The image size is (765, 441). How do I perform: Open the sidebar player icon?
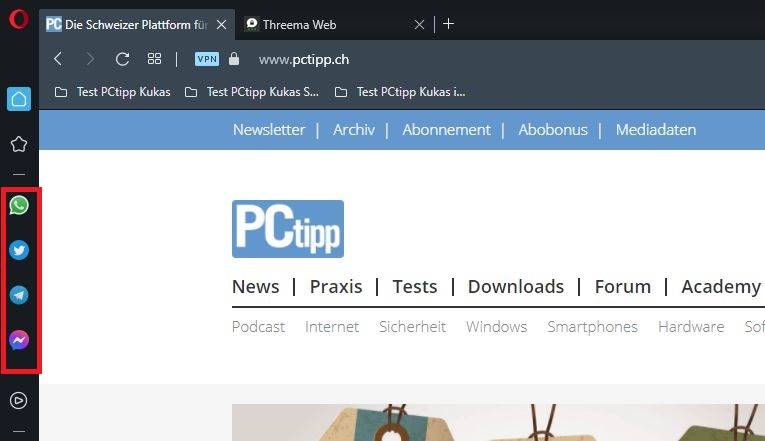(x=19, y=401)
